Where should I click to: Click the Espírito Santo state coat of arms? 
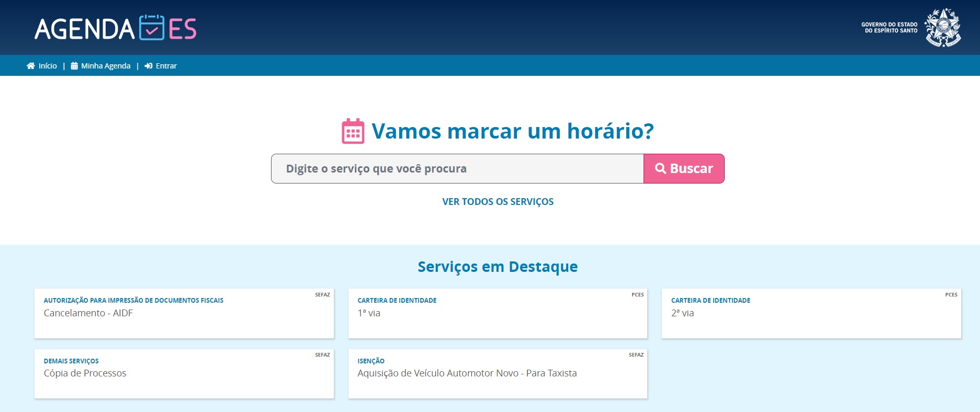tap(942, 28)
